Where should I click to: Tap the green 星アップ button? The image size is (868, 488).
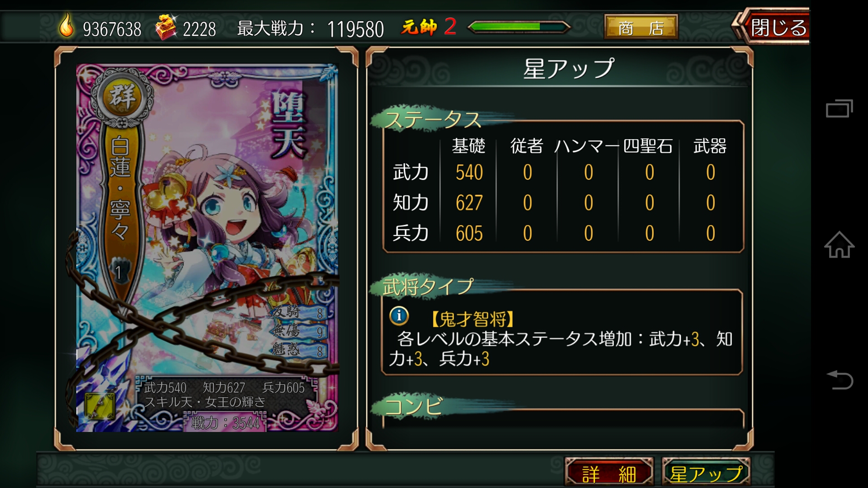coord(706,473)
